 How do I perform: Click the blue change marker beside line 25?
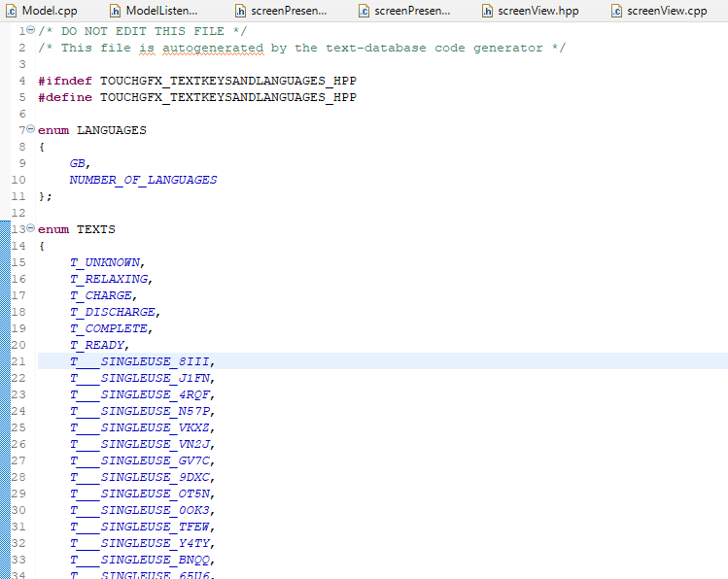pyautogui.click(x=5, y=427)
